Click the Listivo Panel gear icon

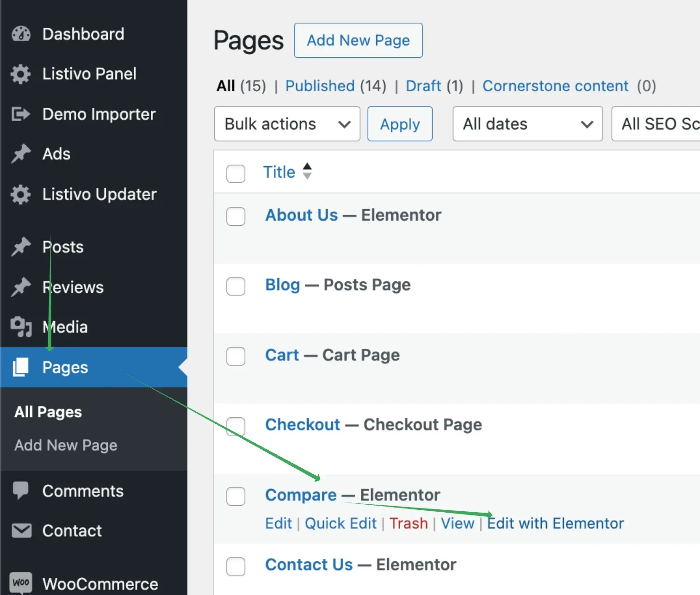pos(21,74)
